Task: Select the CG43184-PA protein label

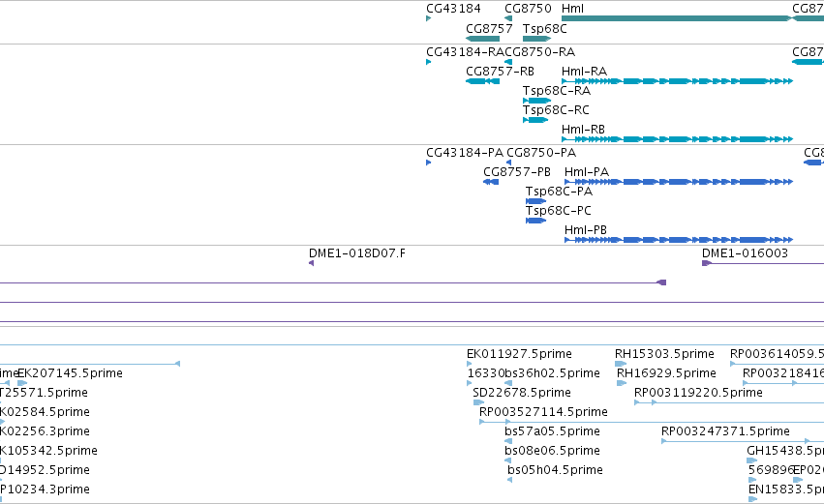Action: click(x=465, y=153)
